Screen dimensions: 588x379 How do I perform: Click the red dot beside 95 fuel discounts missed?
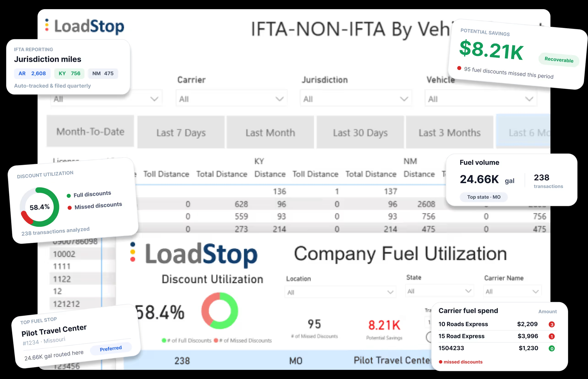[x=459, y=68]
